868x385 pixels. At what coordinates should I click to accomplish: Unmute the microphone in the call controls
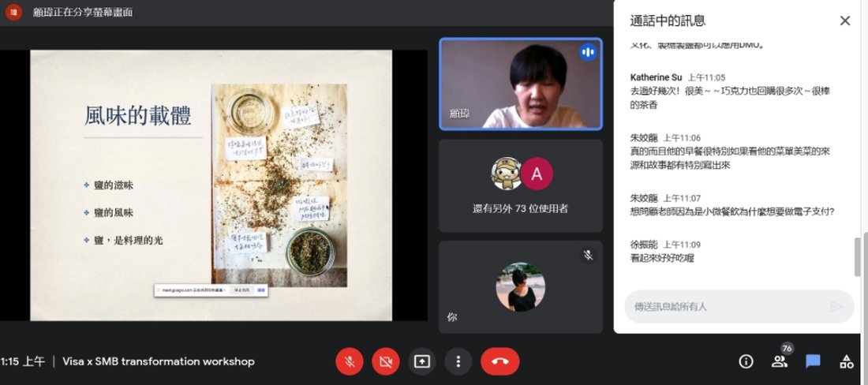[x=349, y=361]
